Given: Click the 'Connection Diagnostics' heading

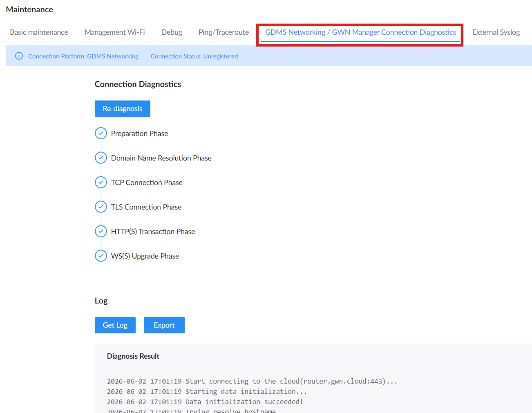Looking at the screenshot, I should point(138,84).
